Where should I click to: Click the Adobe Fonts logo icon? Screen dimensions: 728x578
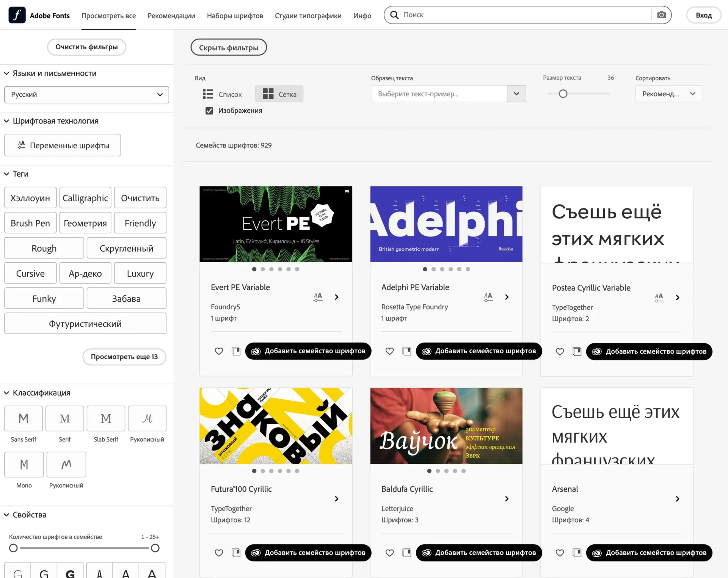point(17,15)
